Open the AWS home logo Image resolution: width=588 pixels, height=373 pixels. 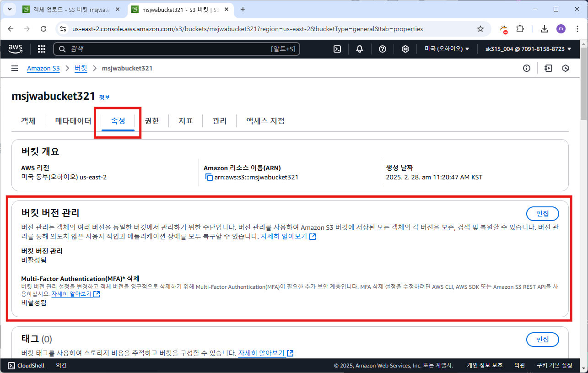tap(16, 49)
